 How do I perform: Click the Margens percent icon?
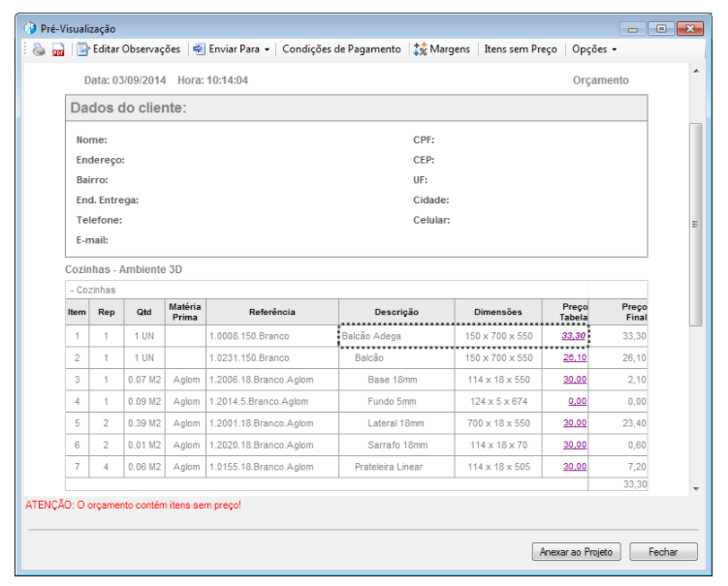420,49
